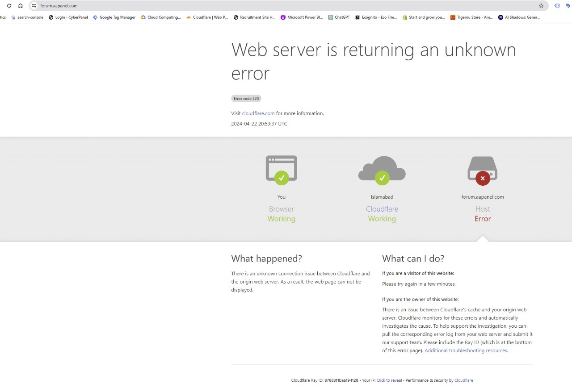Click the "What can I do?" heading
572x392 pixels.
413,259
